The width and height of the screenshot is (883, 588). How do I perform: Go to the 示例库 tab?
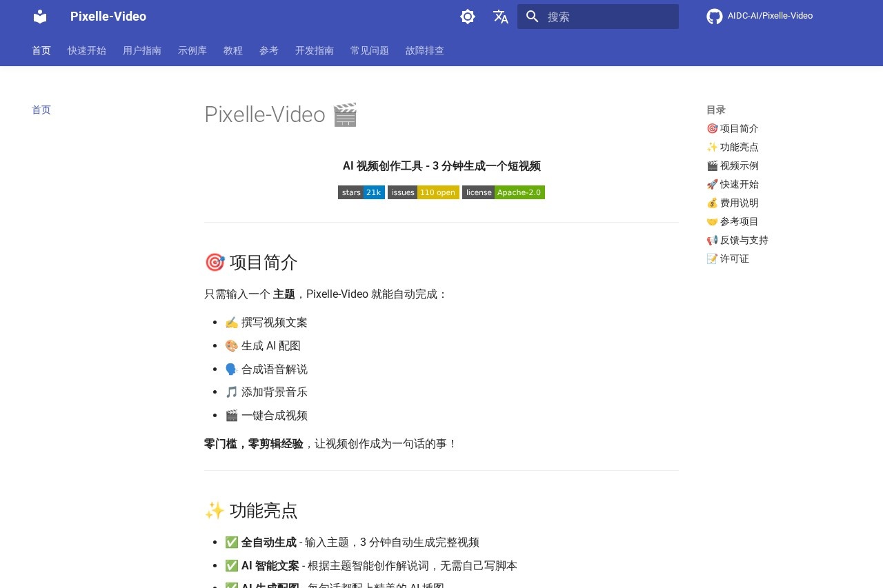tap(192, 50)
